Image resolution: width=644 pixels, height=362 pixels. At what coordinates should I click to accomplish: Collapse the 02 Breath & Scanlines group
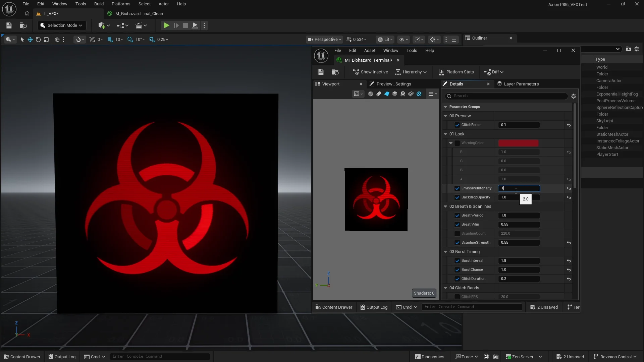pyautogui.click(x=445, y=206)
